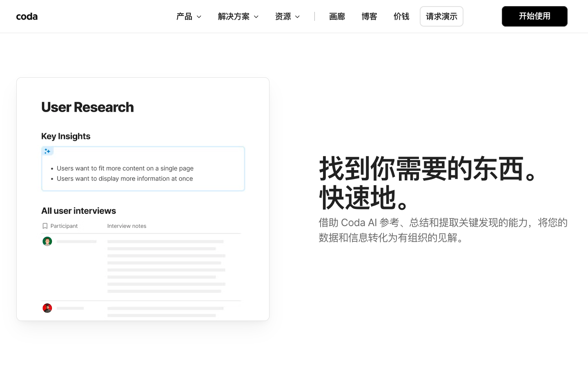Click the 请求演示 button
Screen dimensions: 588x368
pyautogui.click(x=441, y=16)
